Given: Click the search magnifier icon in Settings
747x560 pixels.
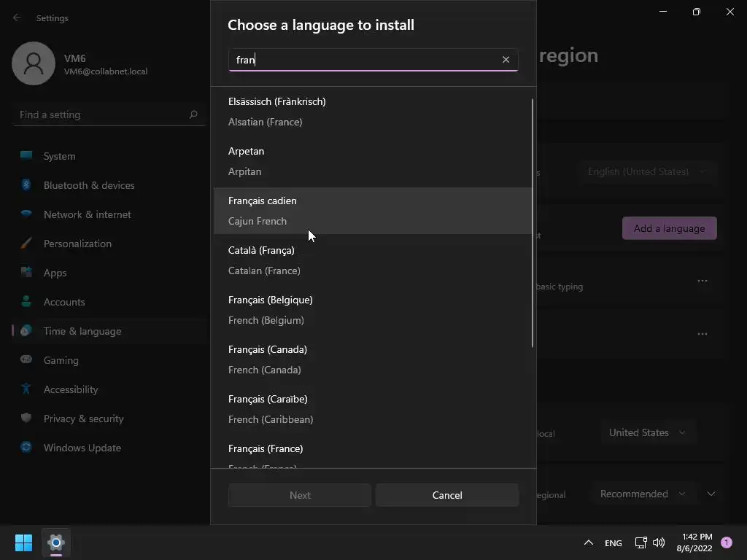Looking at the screenshot, I should click(193, 114).
